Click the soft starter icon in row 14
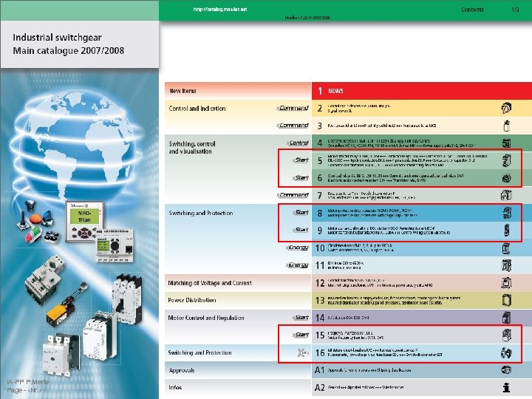532x399 pixels. [x=507, y=318]
